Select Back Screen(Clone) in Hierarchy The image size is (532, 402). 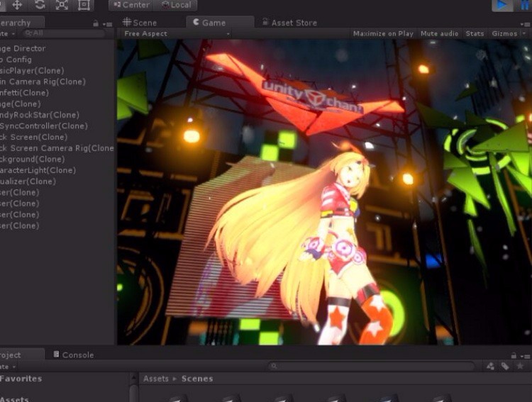57,137
